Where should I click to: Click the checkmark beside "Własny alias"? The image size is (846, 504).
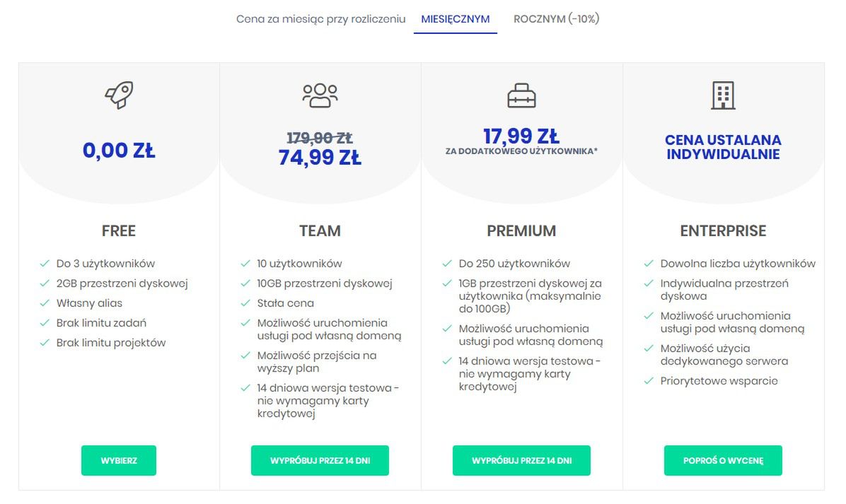pos(45,303)
